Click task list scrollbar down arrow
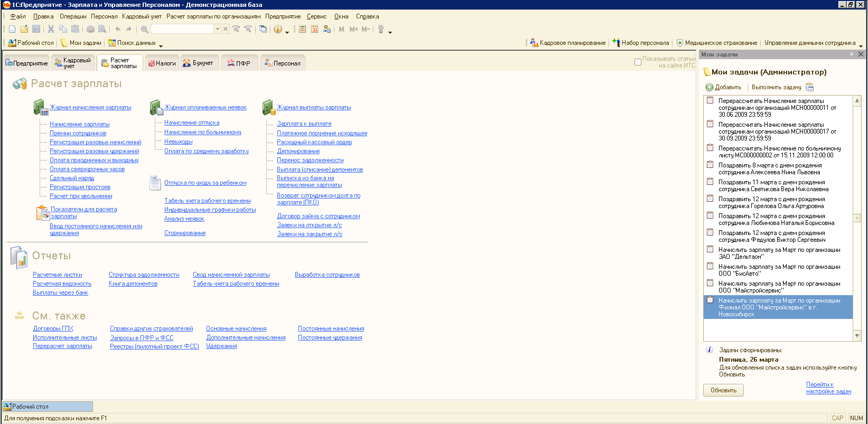 click(857, 336)
